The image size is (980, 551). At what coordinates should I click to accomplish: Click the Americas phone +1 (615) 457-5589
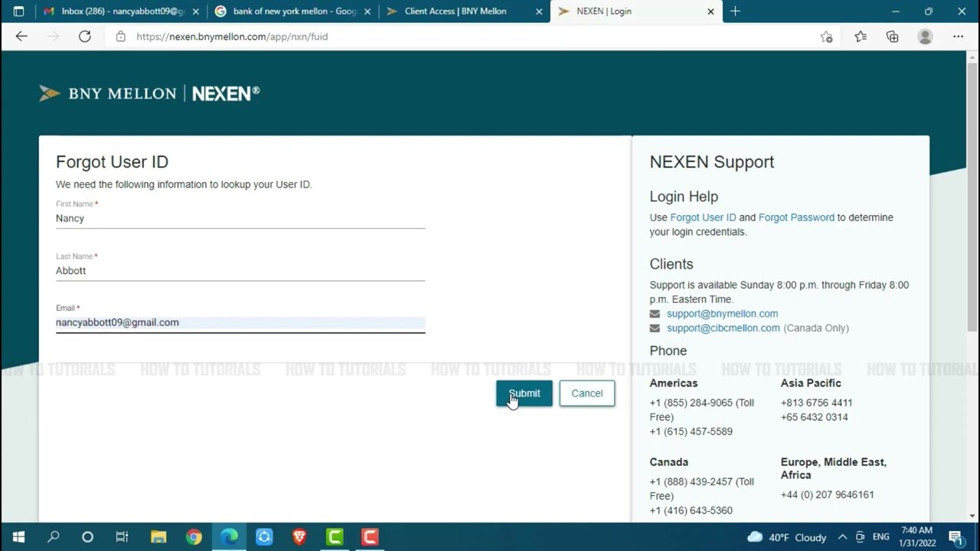(x=691, y=432)
